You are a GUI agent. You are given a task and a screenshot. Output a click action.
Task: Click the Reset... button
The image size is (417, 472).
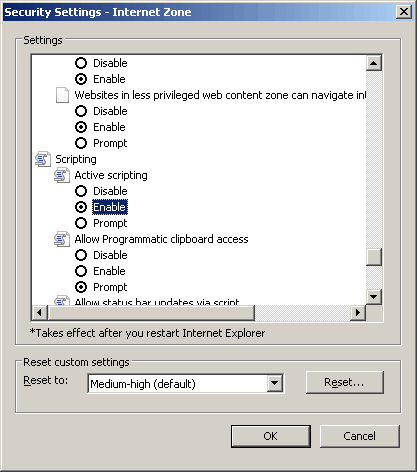[345, 382]
